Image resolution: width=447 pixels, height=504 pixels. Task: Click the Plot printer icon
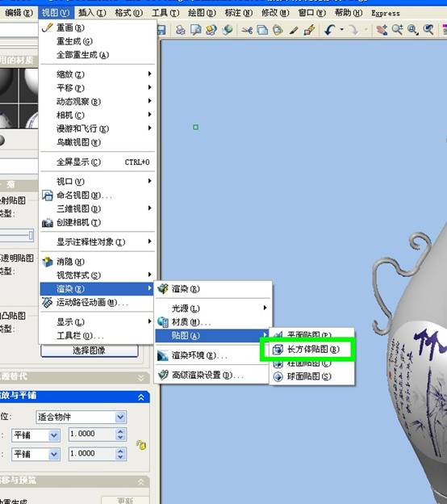(181, 30)
